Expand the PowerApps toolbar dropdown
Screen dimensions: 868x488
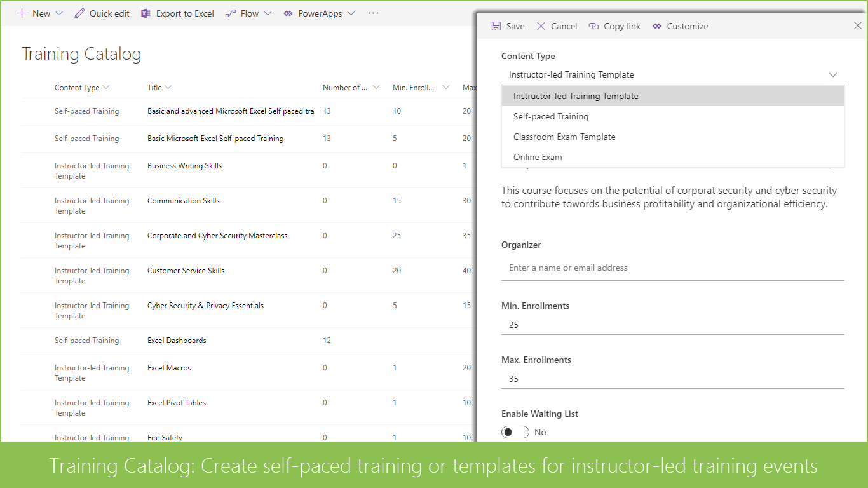pos(351,13)
